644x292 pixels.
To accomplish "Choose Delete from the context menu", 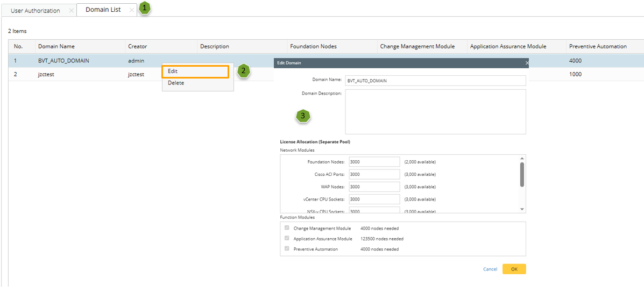I will (x=176, y=83).
